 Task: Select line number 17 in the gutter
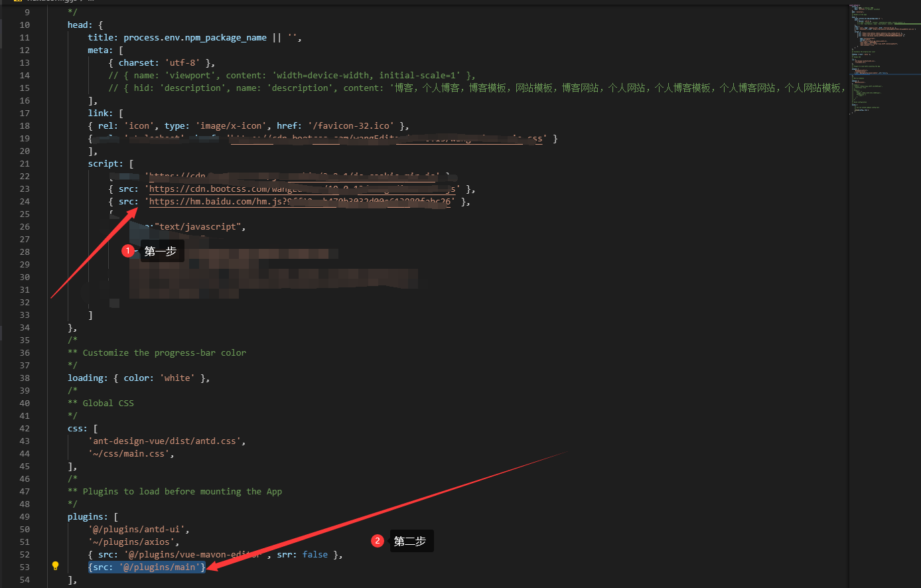[25, 113]
